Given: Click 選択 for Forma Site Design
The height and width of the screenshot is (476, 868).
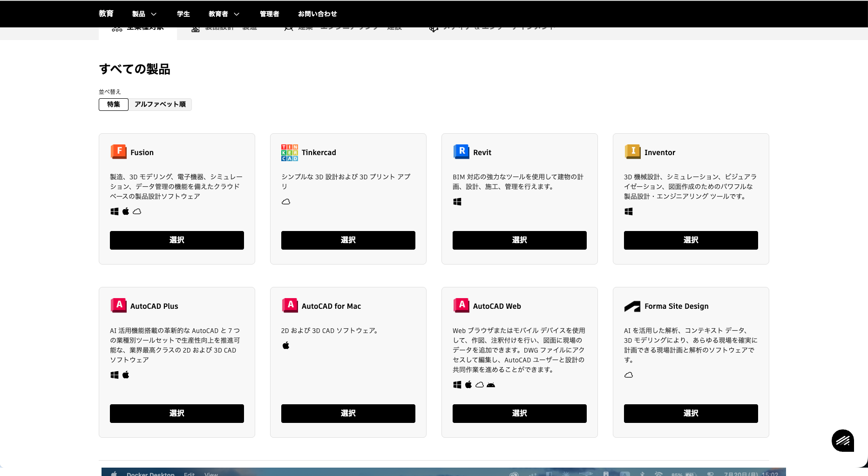Looking at the screenshot, I should [x=691, y=414].
